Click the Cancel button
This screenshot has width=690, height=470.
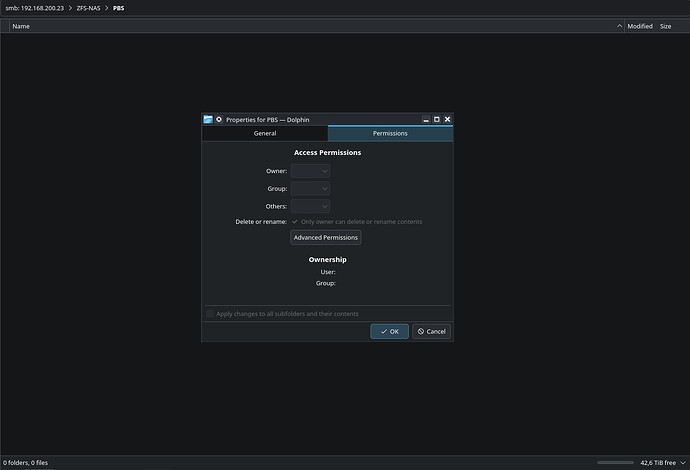[x=431, y=331]
